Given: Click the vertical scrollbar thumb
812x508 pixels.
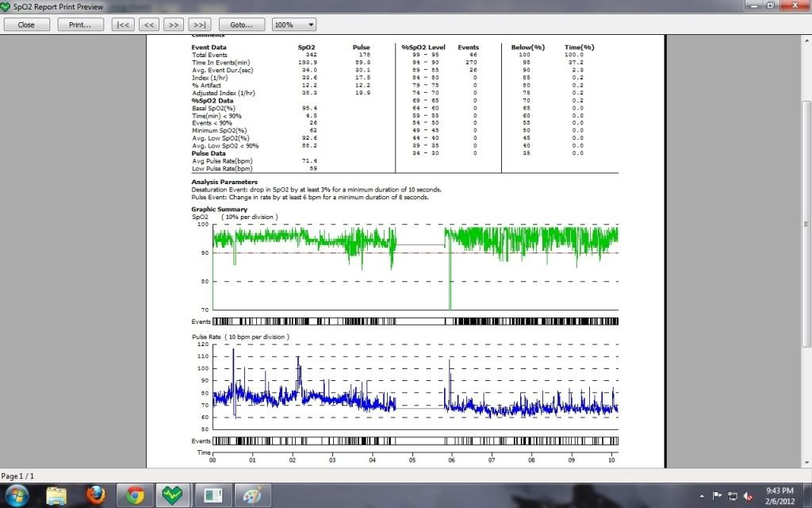Looking at the screenshot, I should pos(806,224).
